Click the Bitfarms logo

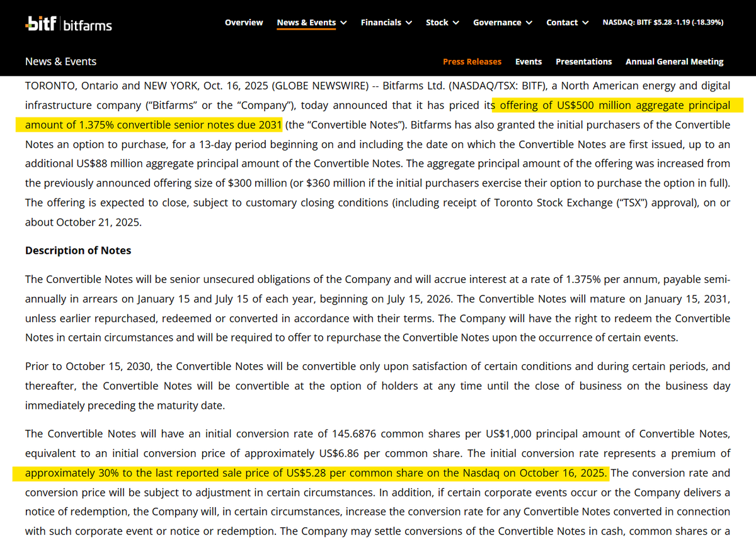tap(69, 25)
